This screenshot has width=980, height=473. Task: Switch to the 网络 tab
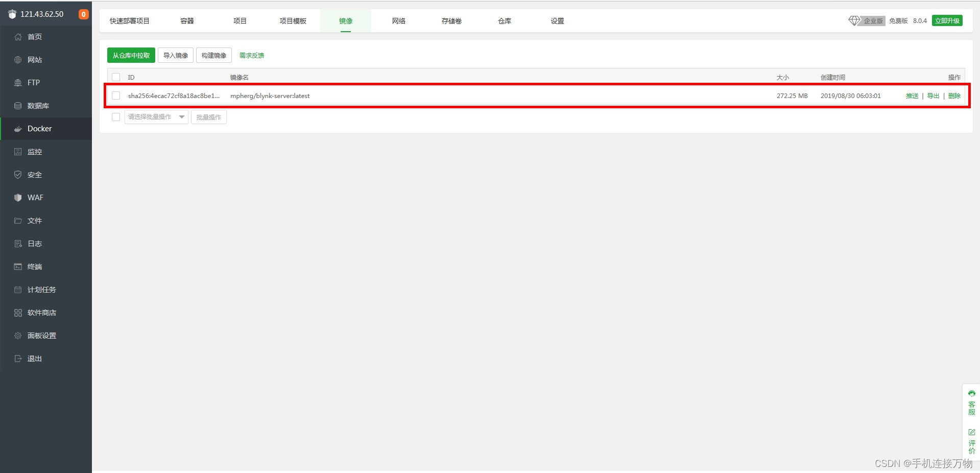pos(399,21)
